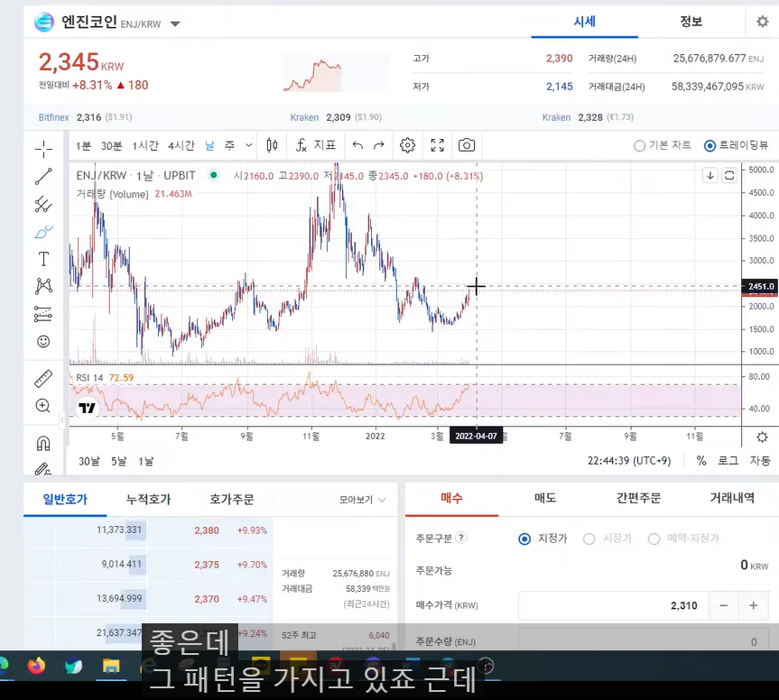Open File Explorer folder in taskbar
Viewport: 779px width, 700px height.
[111, 665]
